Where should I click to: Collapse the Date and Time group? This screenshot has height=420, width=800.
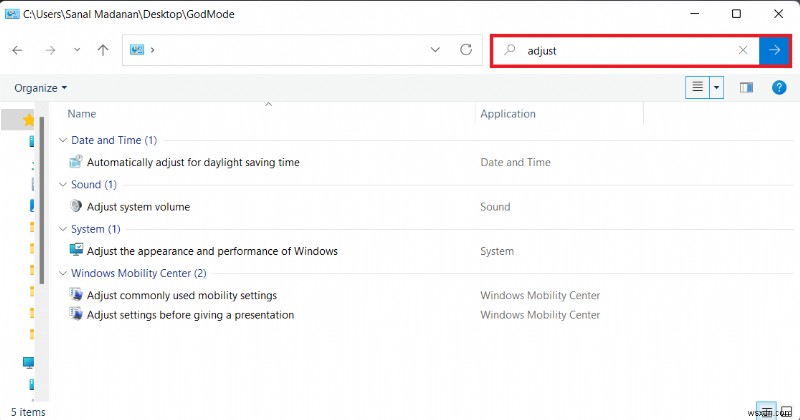[64, 141]
